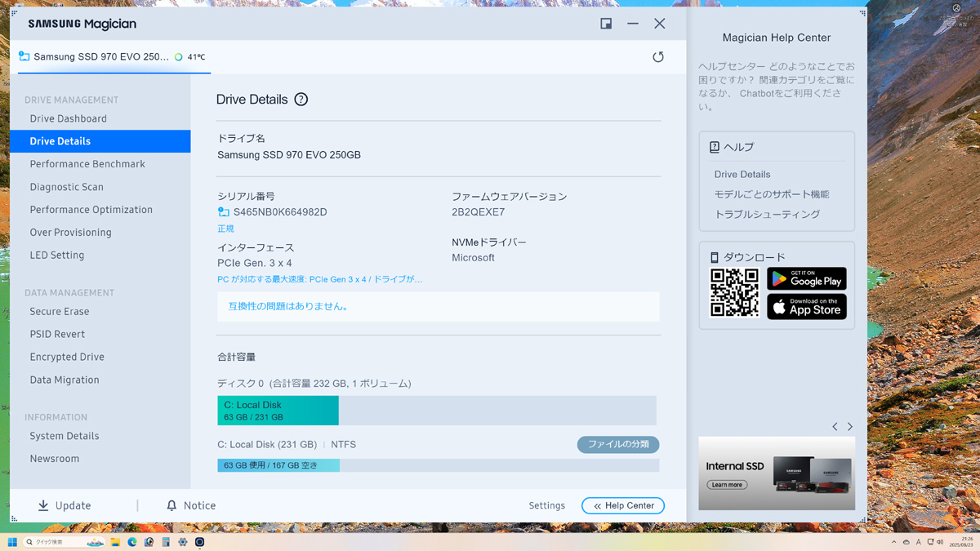The width and height of the screenshot is (980, 551).
Task: Click the PCIe Gen. 3 x 4 interface value
Action: click(x=255, y=264)
